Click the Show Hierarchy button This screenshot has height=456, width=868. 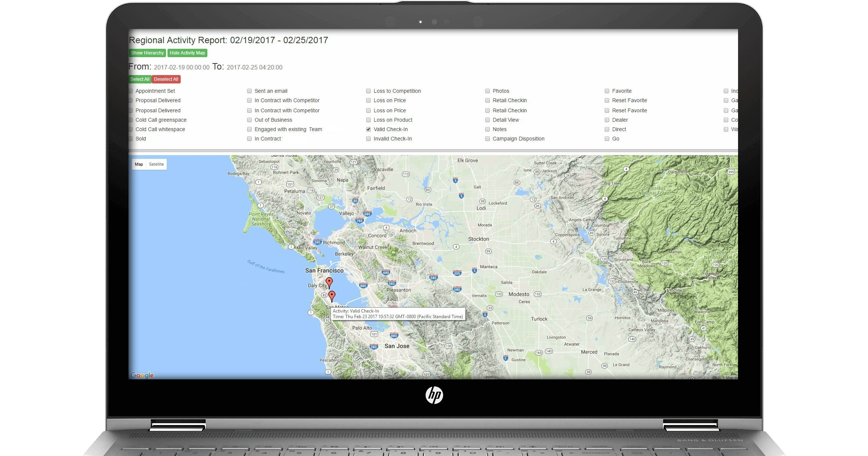147,53
